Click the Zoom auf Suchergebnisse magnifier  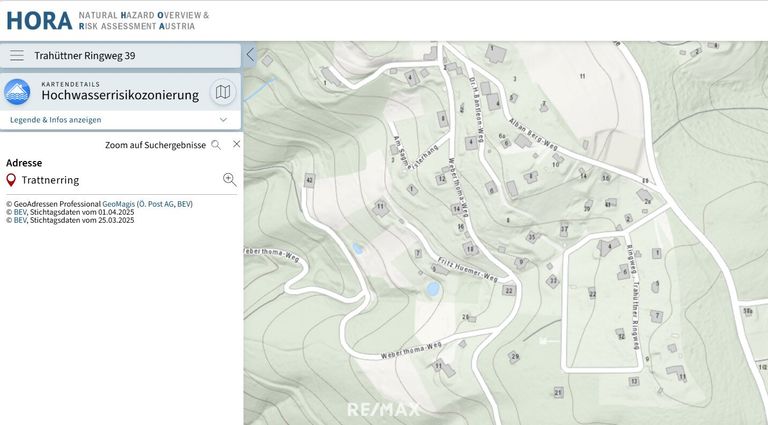coord(216,145)
